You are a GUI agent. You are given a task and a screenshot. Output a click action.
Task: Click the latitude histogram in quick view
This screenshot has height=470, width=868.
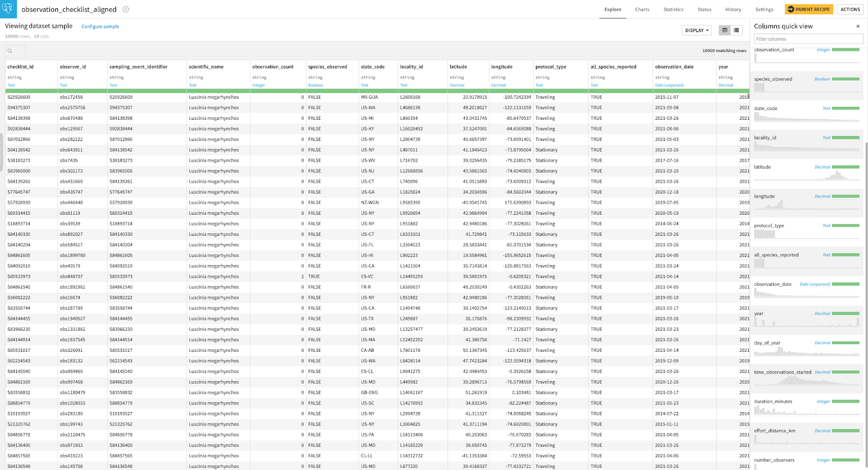click(x=807, y=175)
